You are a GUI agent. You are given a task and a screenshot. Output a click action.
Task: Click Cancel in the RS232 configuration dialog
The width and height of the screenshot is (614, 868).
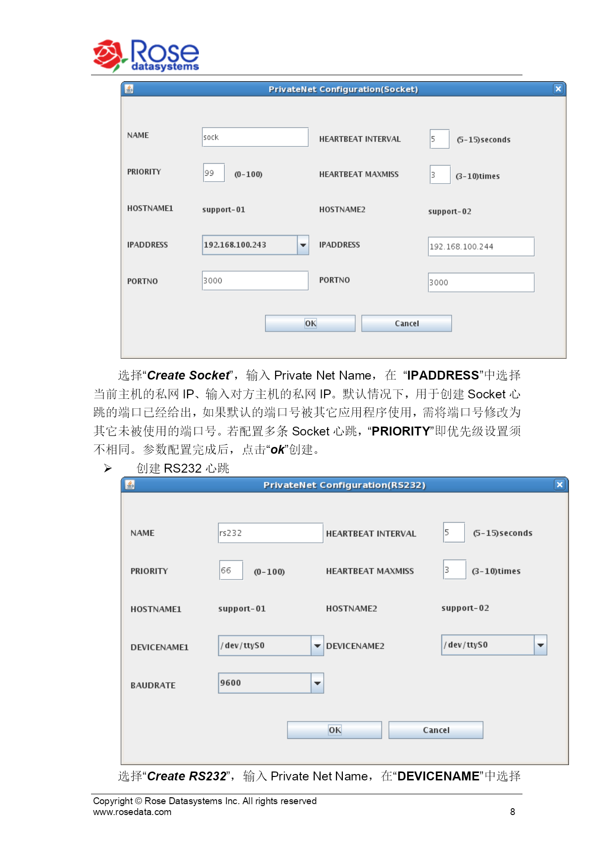436,730
